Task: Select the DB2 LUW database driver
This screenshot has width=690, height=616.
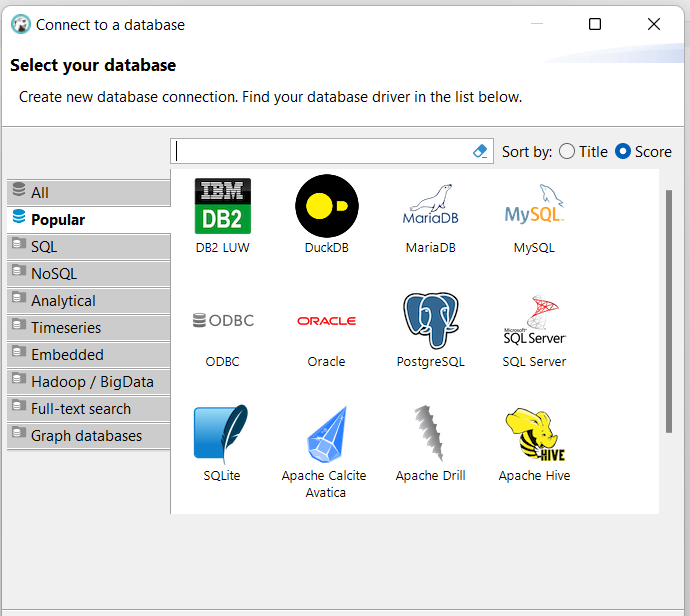Action: 222,207
